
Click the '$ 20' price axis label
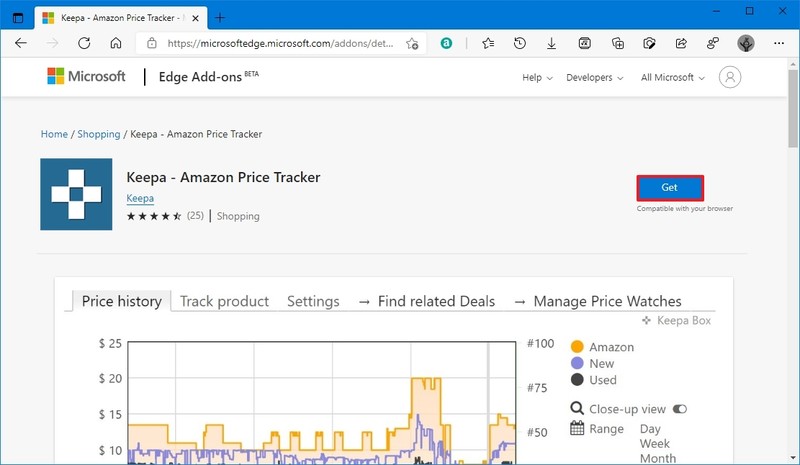pyautogui.click(x=110, y=378)
